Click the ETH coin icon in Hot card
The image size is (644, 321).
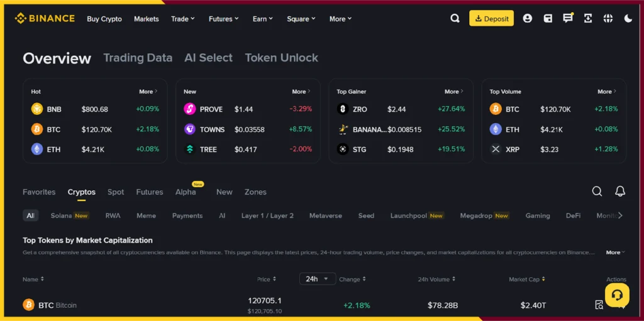(37, 149)
